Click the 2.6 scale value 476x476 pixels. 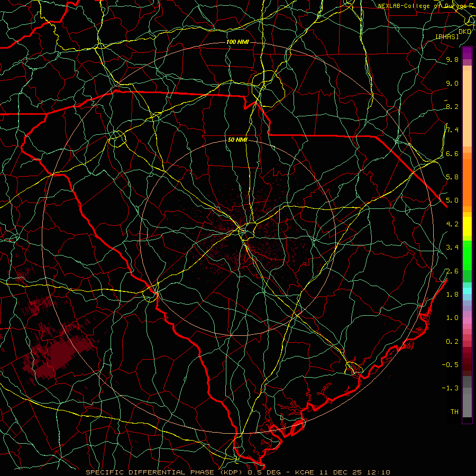452,271
